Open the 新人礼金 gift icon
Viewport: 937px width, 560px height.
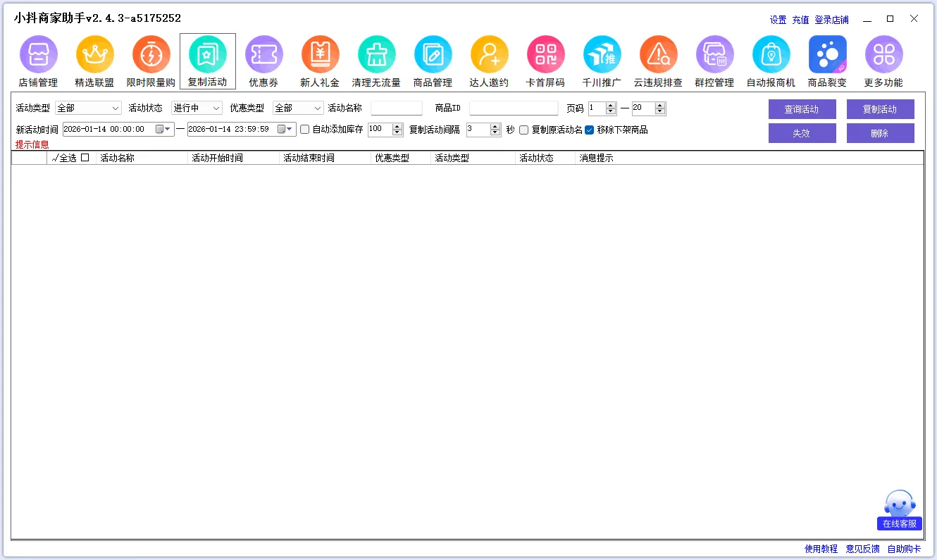(320, 55)
